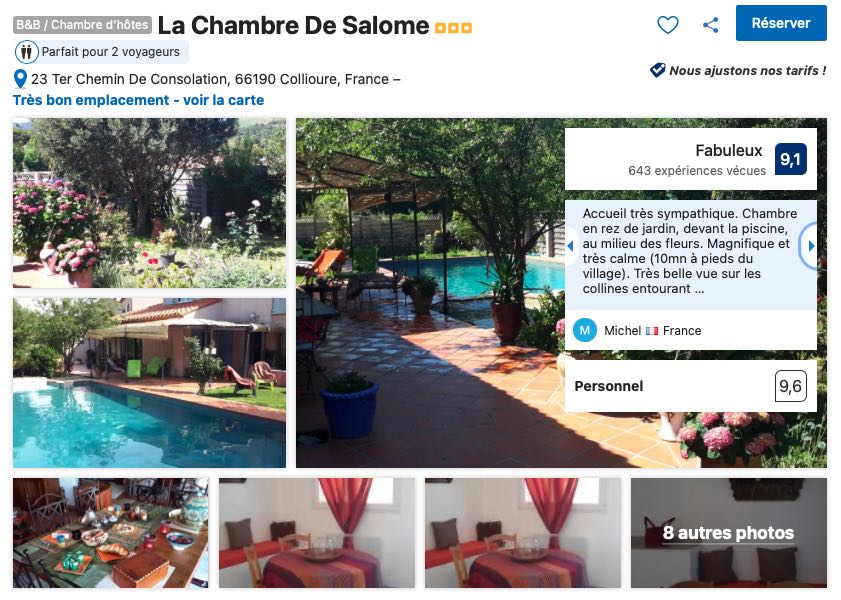Open 'Très bon emplacement - voir la carte' link
Image resolution: width=841 pixels, height=600 pixels.
138,100
